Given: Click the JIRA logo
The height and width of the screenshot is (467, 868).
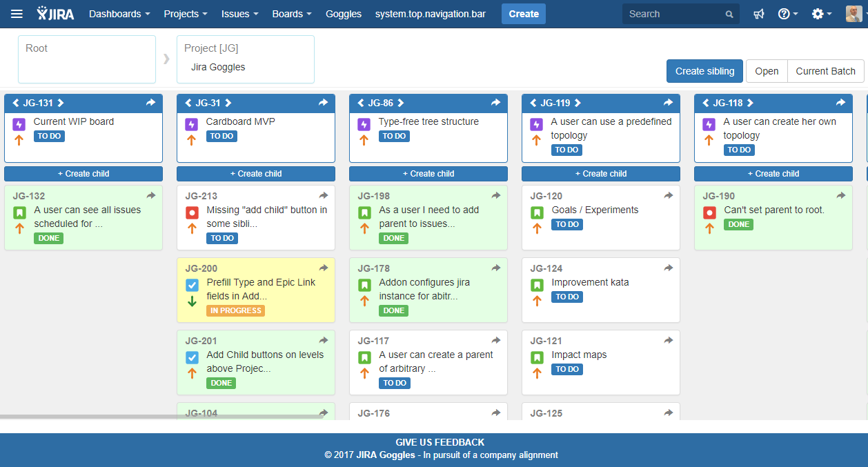Looking at the screenshot, I should click(x=56, y=14).
